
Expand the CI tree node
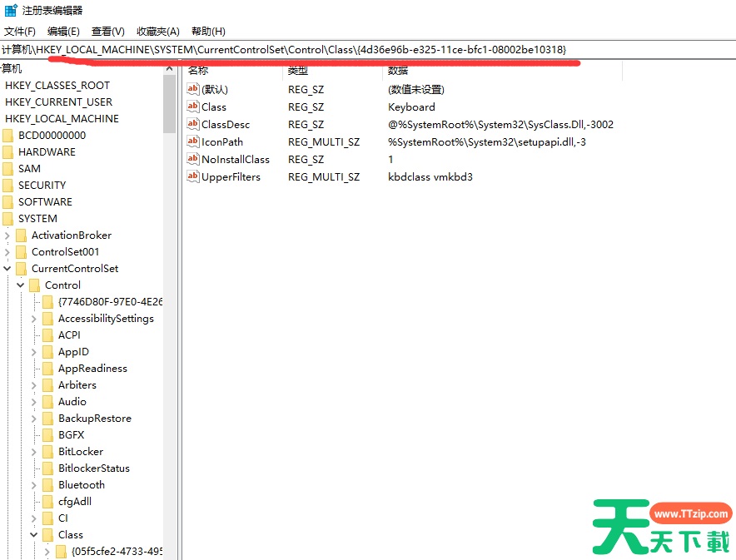click(x=34, y=518)
